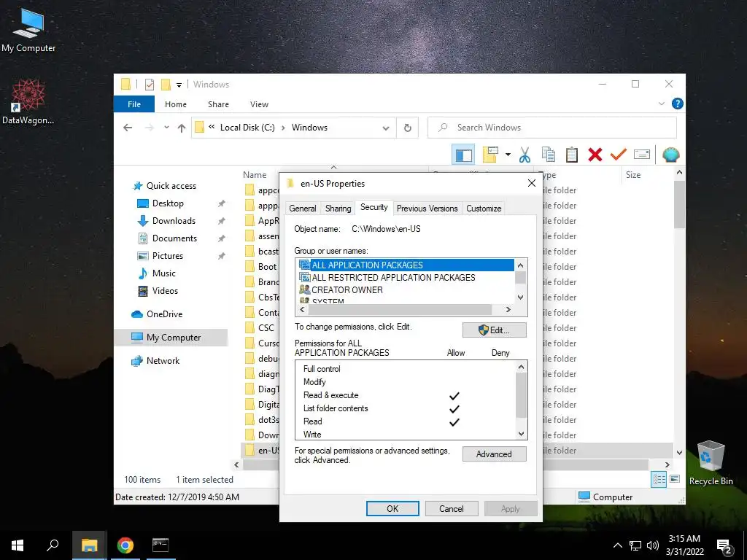Open the Home ribbon tab
Image resolution: width=747 pixels, height=560 pixels.
(176, 104)
